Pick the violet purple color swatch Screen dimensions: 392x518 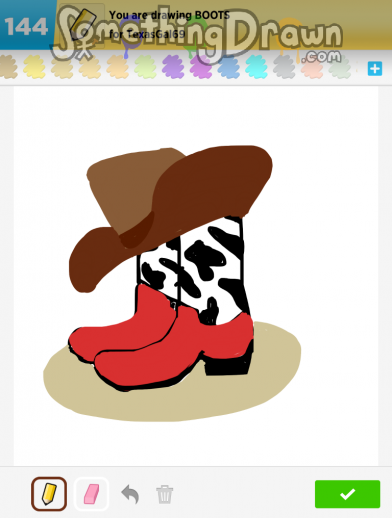pos(173,67)
